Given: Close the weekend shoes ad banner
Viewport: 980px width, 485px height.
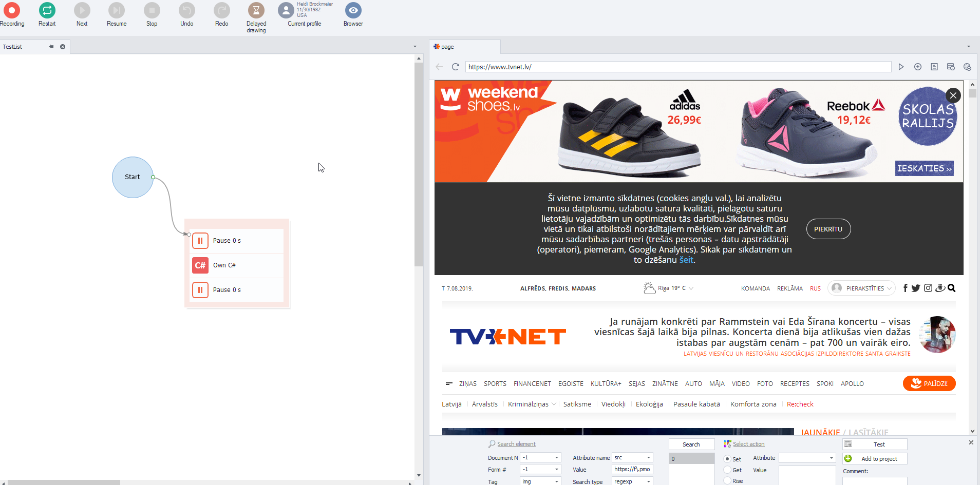Looking at the screenshot, I should pos(953,95).
